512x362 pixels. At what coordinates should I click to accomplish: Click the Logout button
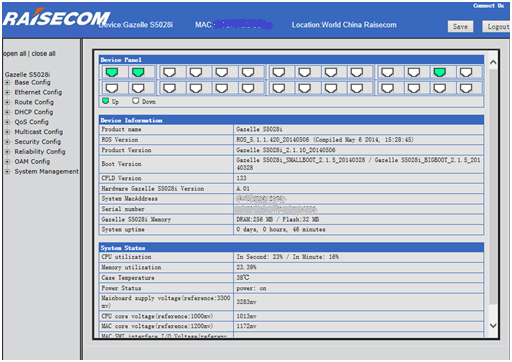pyautogui.click(x=497, y=27)
